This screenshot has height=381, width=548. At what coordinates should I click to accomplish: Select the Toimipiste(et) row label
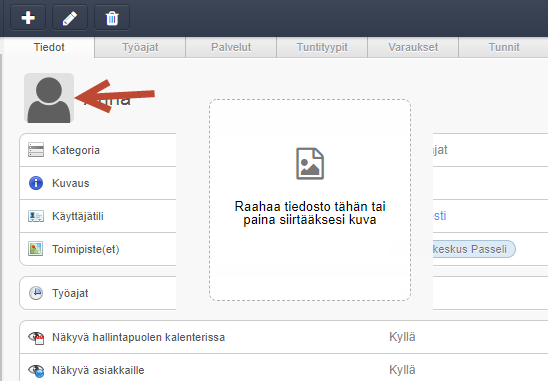coord(86,249)
